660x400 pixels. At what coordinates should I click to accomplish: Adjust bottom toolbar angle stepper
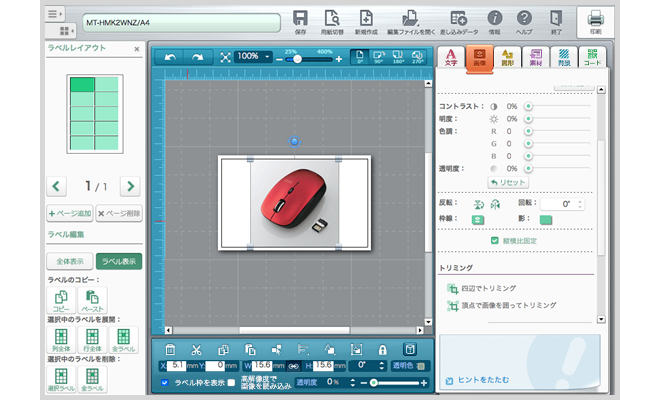[382, 365]
